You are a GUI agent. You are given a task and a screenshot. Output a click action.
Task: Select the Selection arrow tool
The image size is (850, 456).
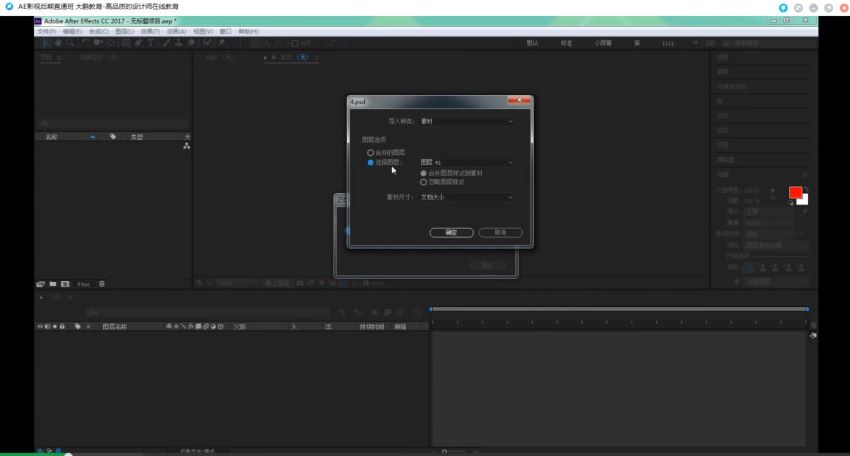point(46,43)
